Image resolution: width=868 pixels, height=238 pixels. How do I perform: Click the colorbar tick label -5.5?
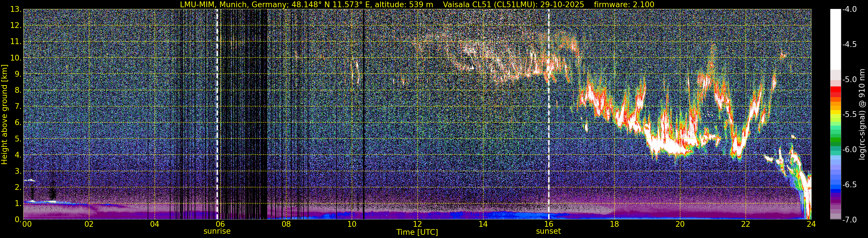tap(849, 115)
